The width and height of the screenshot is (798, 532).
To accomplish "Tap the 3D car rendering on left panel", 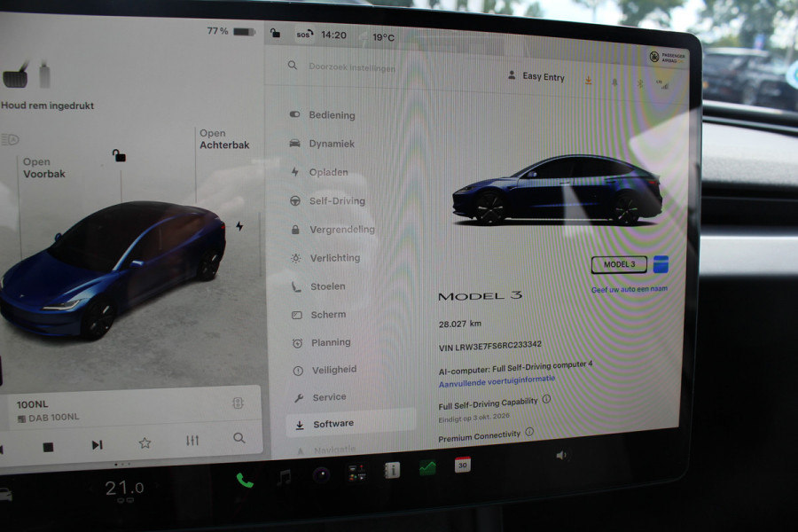I will point(113,270).
